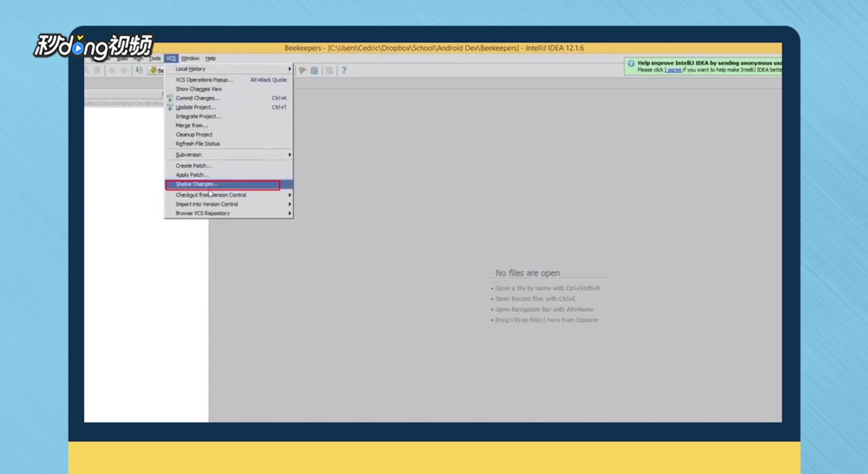Expand Import into Version Control submenu
868x474 pixels.
click(229, 204)
